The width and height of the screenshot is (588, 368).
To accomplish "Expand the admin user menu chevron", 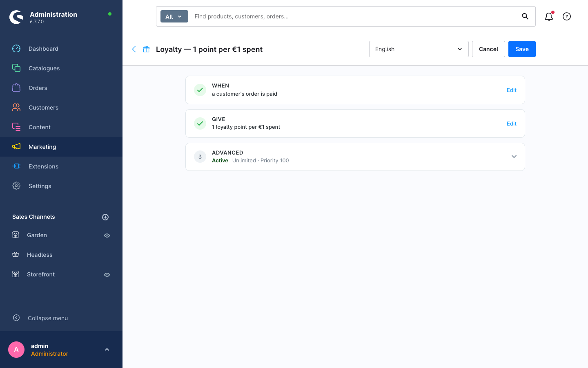I will [107, 350].
